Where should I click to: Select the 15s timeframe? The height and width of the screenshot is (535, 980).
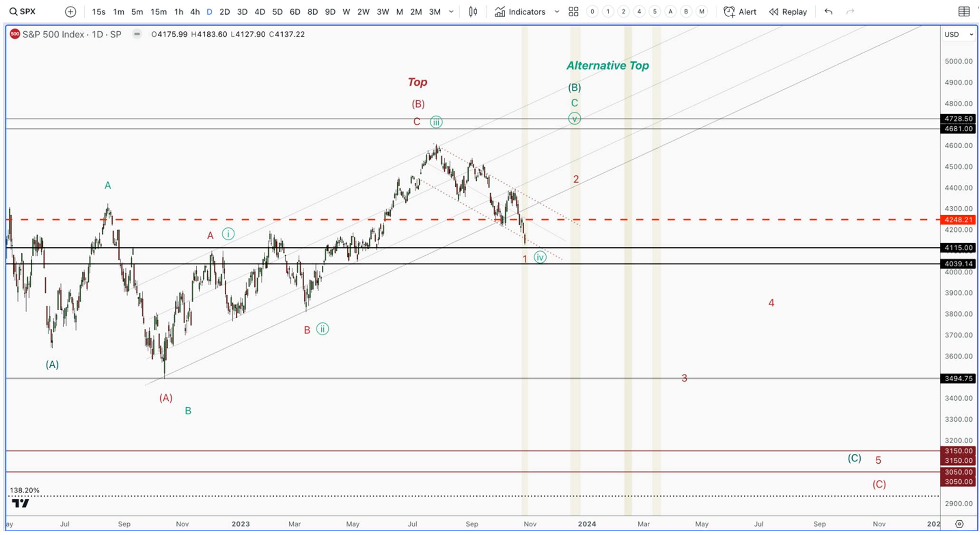click(x=98, y=11)
